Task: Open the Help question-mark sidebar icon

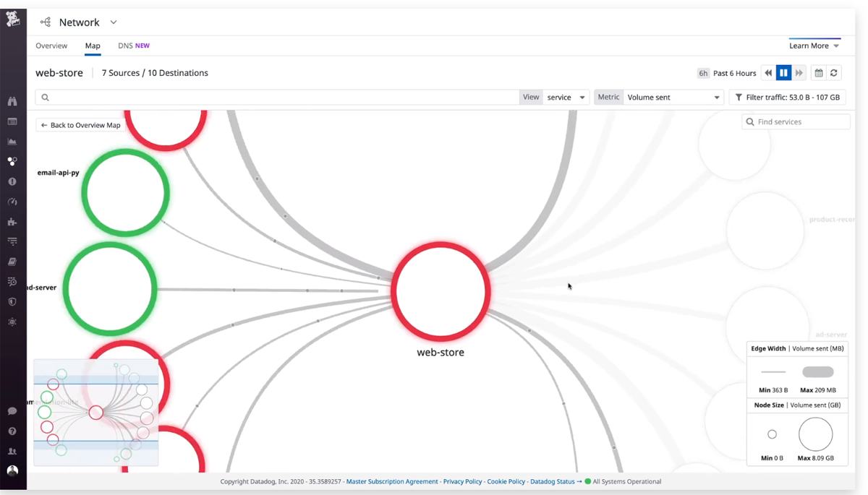Action: coord(12,431)
